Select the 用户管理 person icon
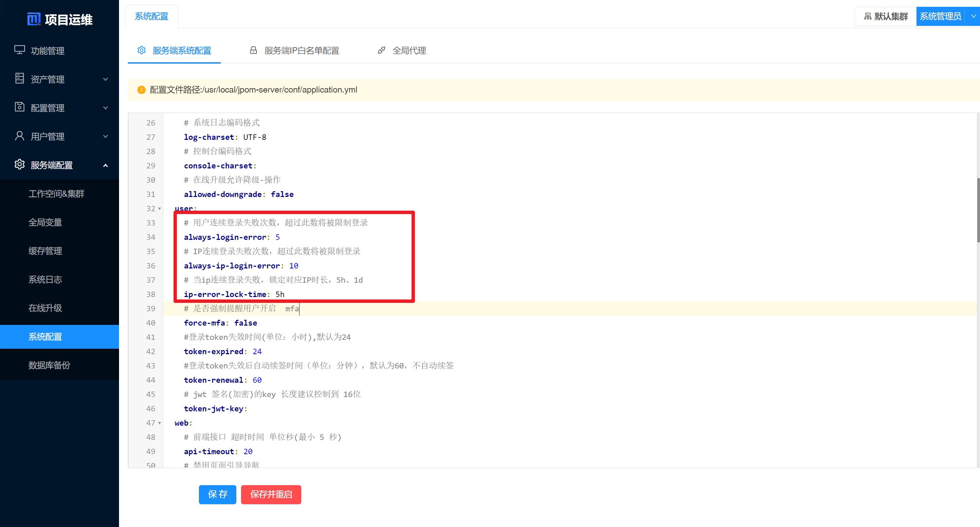 tap(19, 136)
